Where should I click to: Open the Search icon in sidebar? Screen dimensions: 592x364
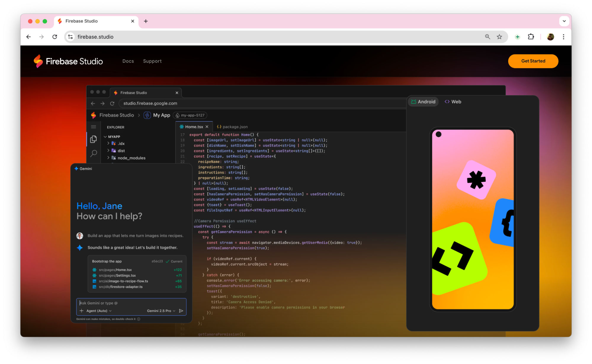(x=94, y=153)
